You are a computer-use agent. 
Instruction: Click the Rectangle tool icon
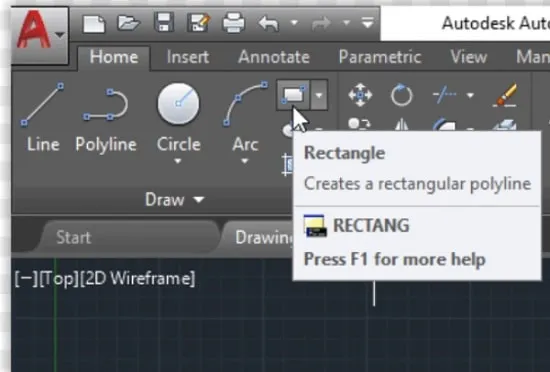pos(293,95)
